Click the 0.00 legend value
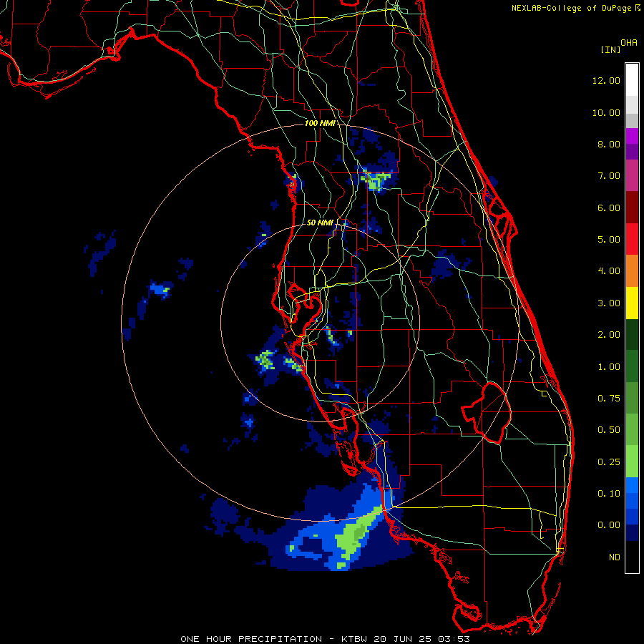 [x=609, y=525]
